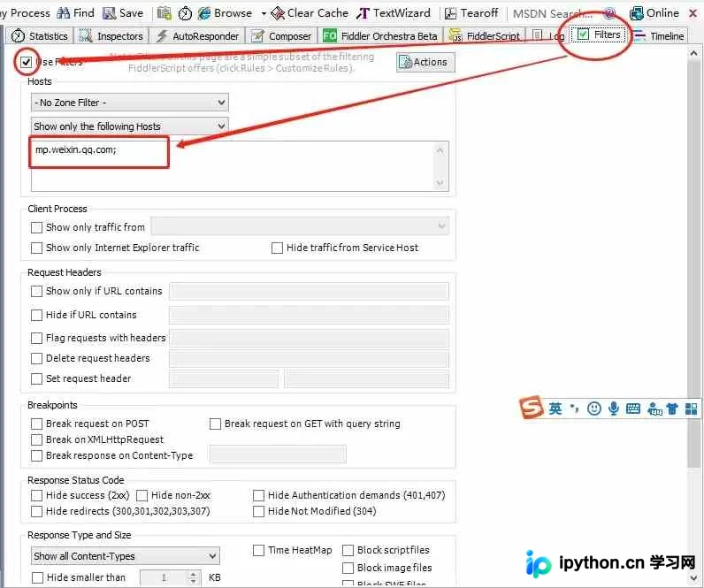The width and height of the screenshot is (704, 588).
Task: Open the Sogou soft keyboard icon
Action: [633, 409]
